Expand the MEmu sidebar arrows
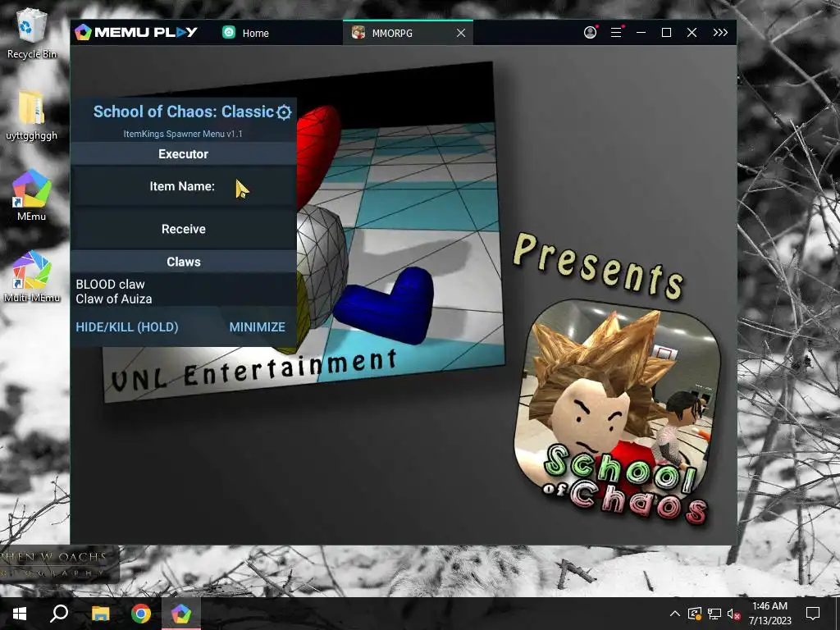 [720, 33]
